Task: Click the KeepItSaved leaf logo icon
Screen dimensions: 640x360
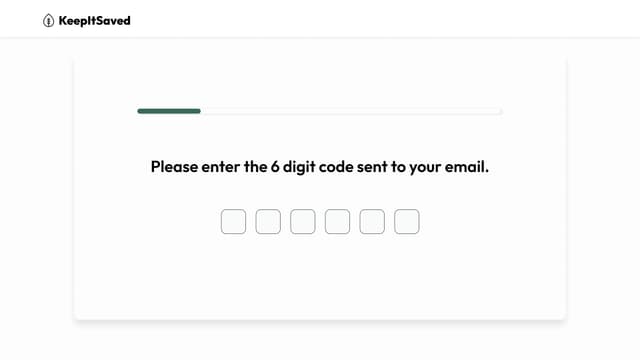Action: 48,20
